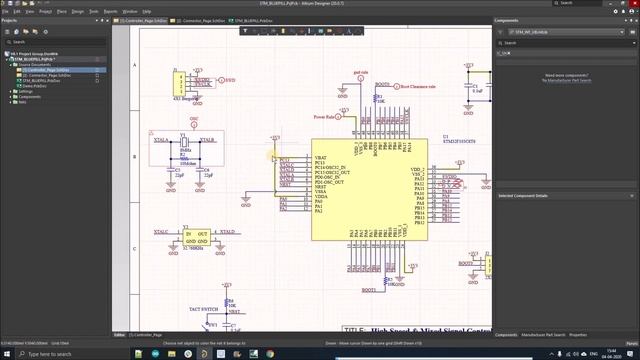Image resolution: width=640 pixels, height=360 pixels.
Task: Switch to the STM_BLUEPILL.PcbDoc document tab
Action: tap(251, 20)
